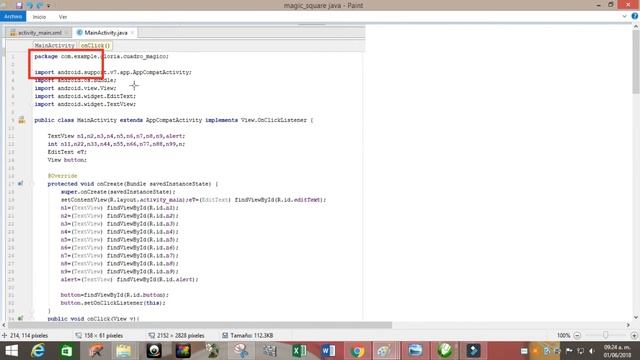The image size is (640, 360).
Task: Click the zoom slider handle
Action: tap(606, 335)
